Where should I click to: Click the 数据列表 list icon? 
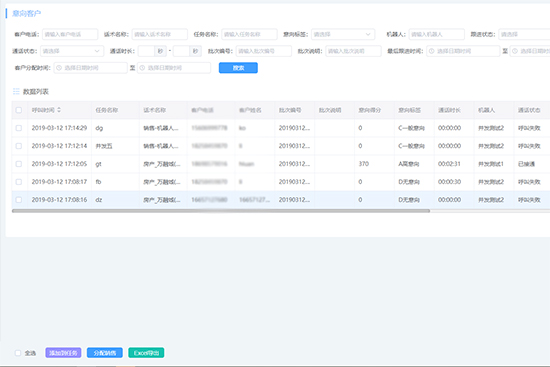tap(16, 92)
